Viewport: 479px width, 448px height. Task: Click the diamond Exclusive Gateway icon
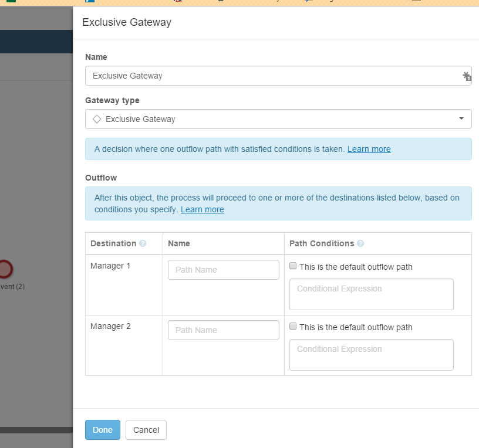[97, 119]
